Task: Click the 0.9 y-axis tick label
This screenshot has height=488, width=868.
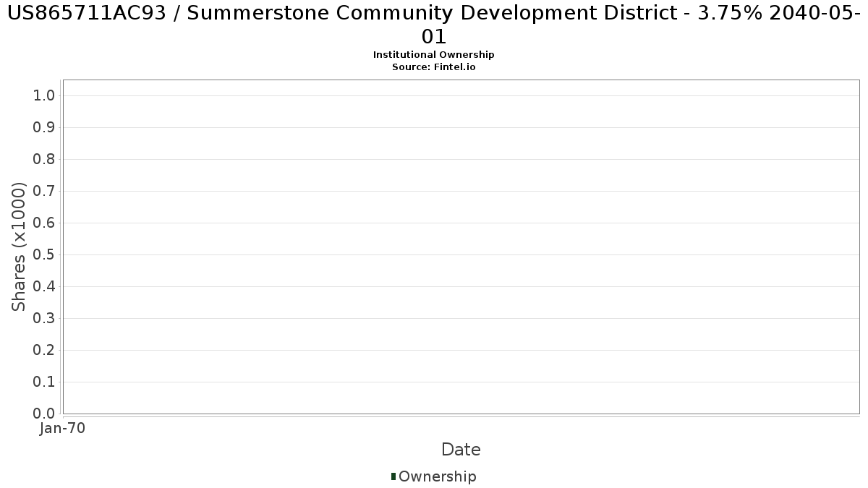Action: point(44,128)
